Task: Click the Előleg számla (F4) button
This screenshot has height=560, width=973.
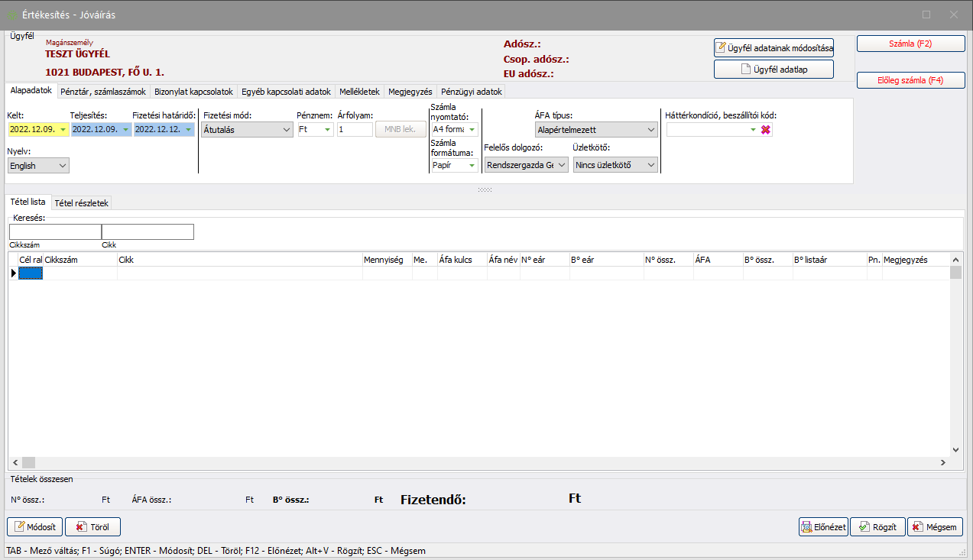Action: point(910,80)
